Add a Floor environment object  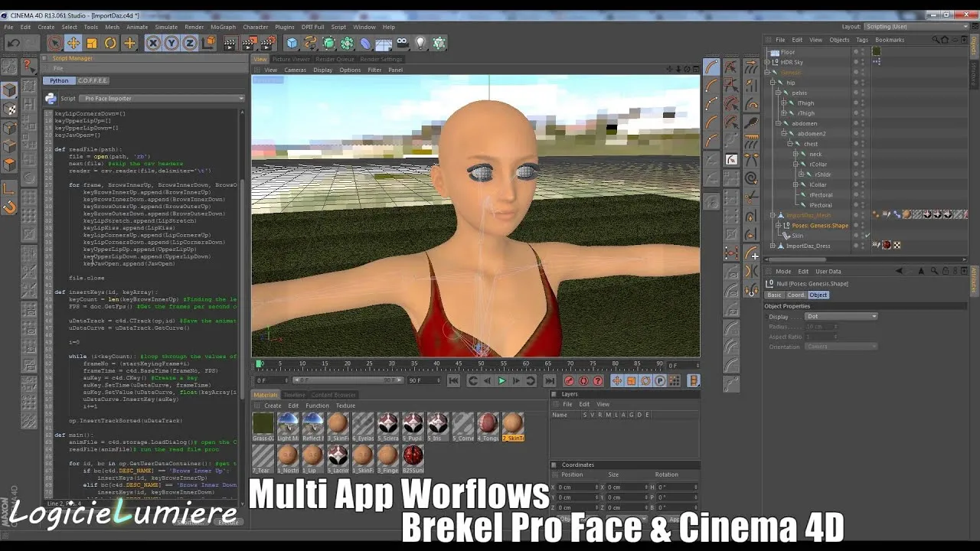click(384, 44)
